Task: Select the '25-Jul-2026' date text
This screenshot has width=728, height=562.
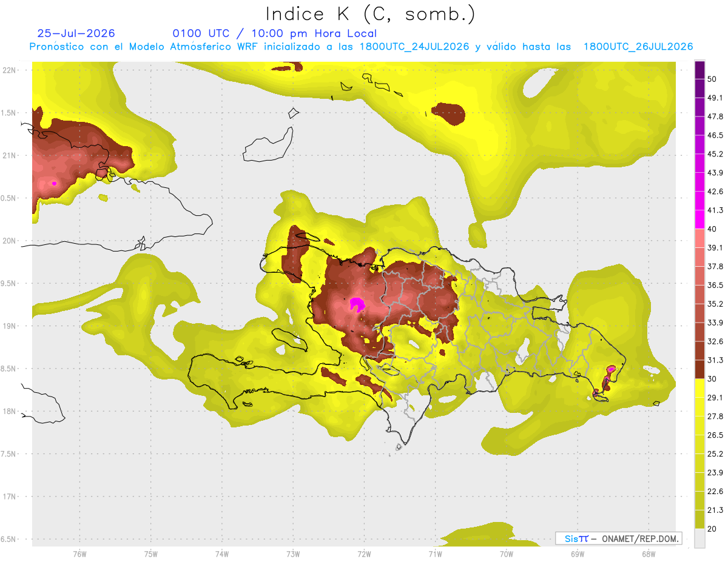Action: pos(76,33)
